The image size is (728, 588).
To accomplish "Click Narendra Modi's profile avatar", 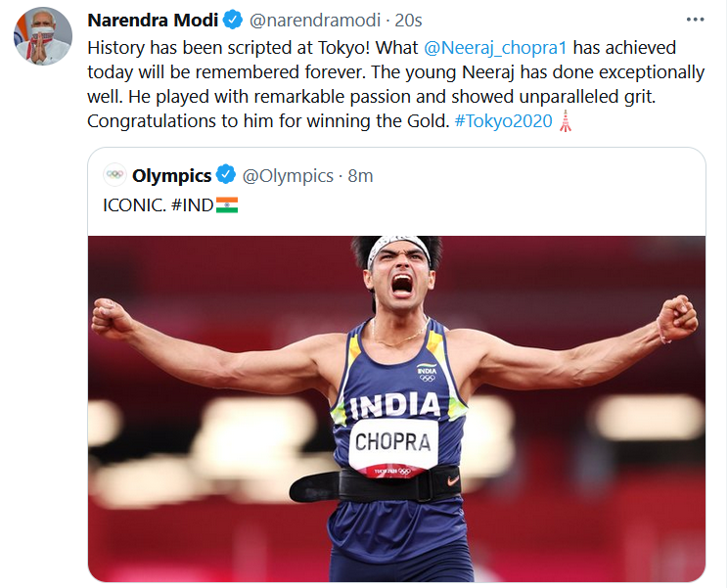I will coord(43,36).
